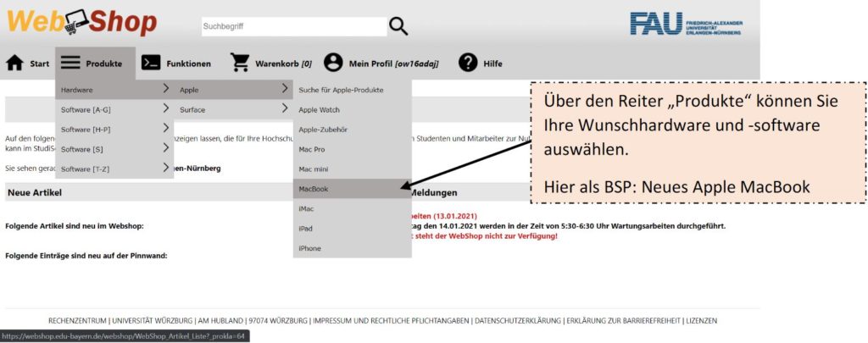Image resolution: width=868 pixels, height=343 pixels.
Task: Click the WebShop logo
Action: pyautogui.click(x=81, y=22)
